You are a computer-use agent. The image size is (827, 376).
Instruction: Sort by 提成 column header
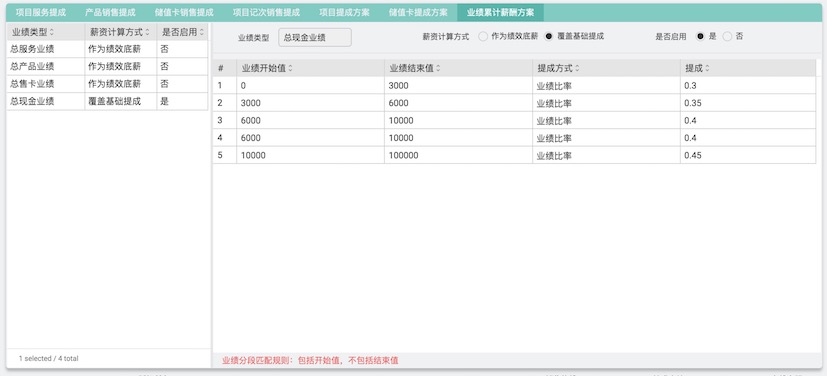click(748, 68)
